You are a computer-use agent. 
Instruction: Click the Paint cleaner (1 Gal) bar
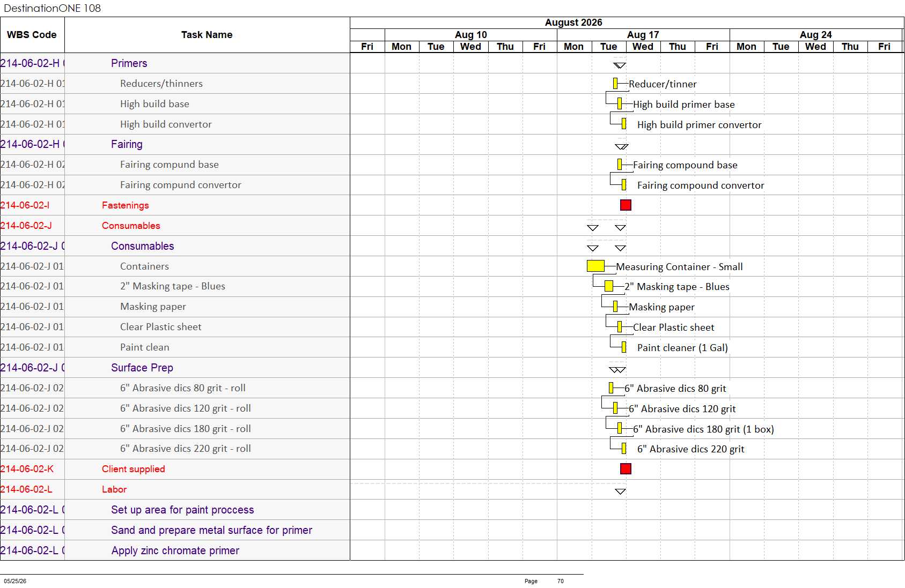[624, 347]
